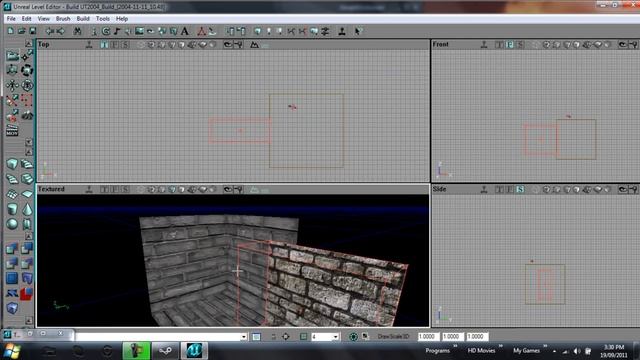640x360 pixels.
Task: Undo the last action in the toolbar
Action: (x=50, y=31)
